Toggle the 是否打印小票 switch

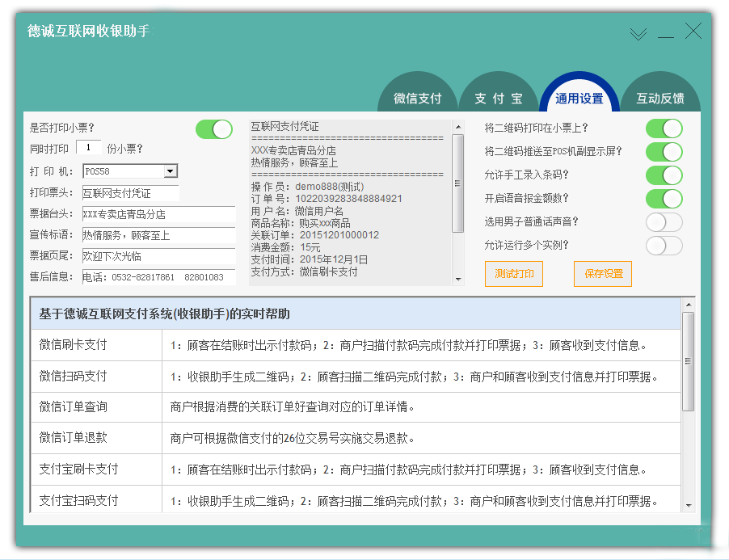213,128
